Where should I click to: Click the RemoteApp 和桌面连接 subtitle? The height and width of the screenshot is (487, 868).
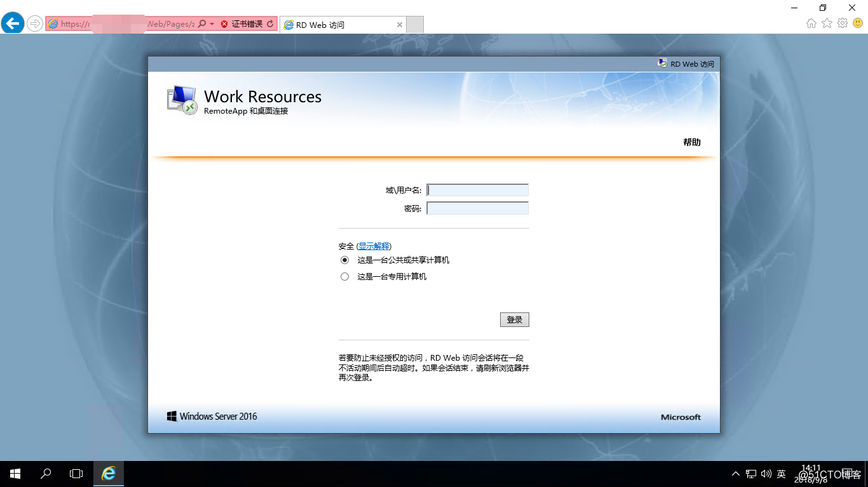click(x=246, y=111)
